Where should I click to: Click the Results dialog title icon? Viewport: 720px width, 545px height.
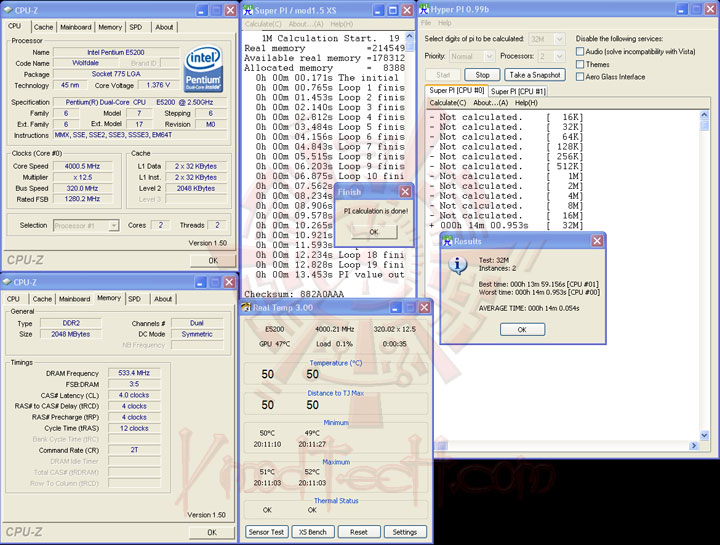(447, 241)
